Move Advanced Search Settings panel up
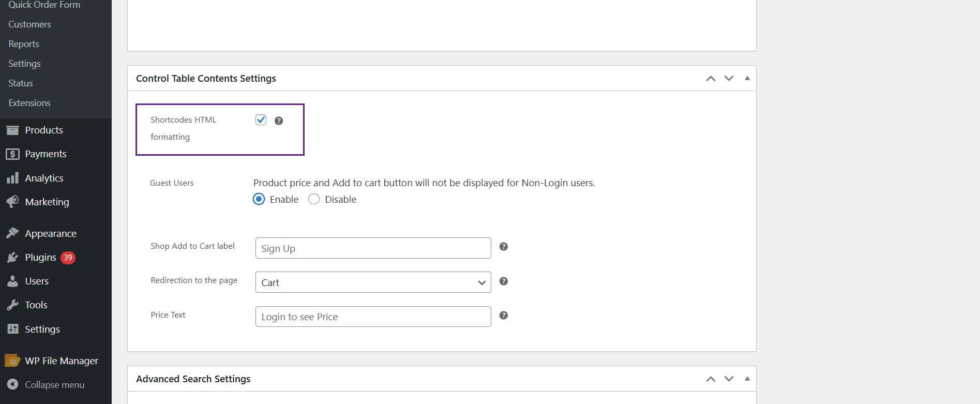980x404 pixels. click(x=711, y=379)
